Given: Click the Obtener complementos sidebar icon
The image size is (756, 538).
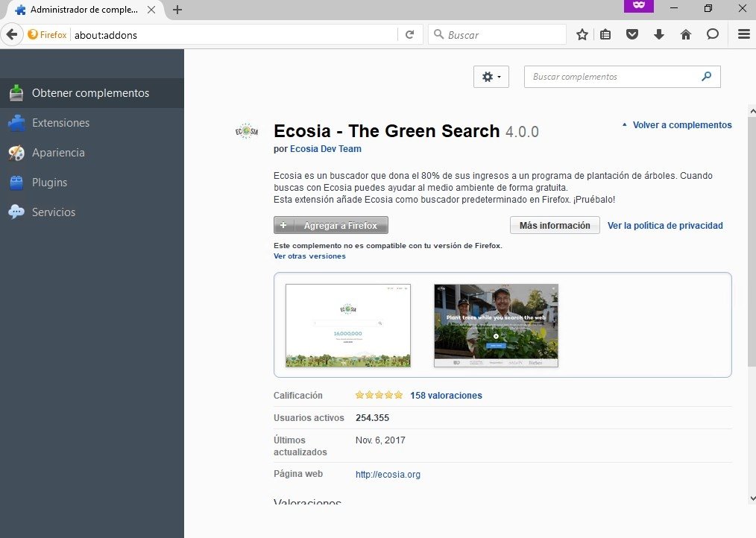Looking at the screenshot, I should pyautogui.click(x=16, y=93).
